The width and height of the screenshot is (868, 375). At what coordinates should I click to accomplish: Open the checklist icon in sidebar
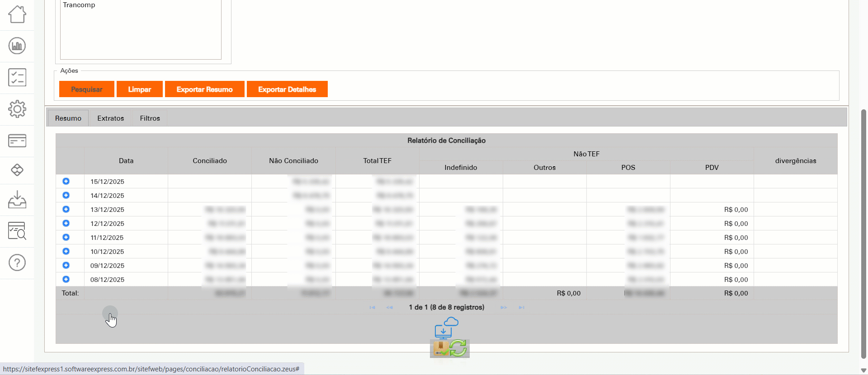[17, 77]
